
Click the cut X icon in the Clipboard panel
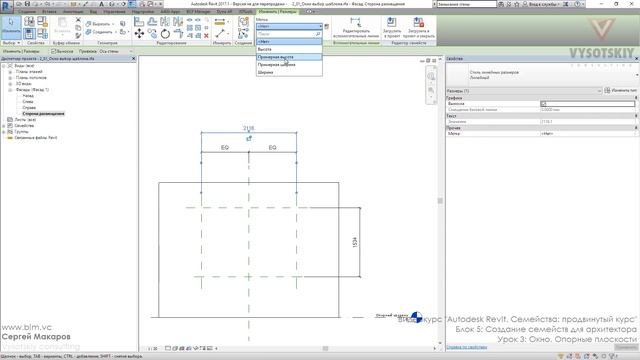click(x=78, y=20)
